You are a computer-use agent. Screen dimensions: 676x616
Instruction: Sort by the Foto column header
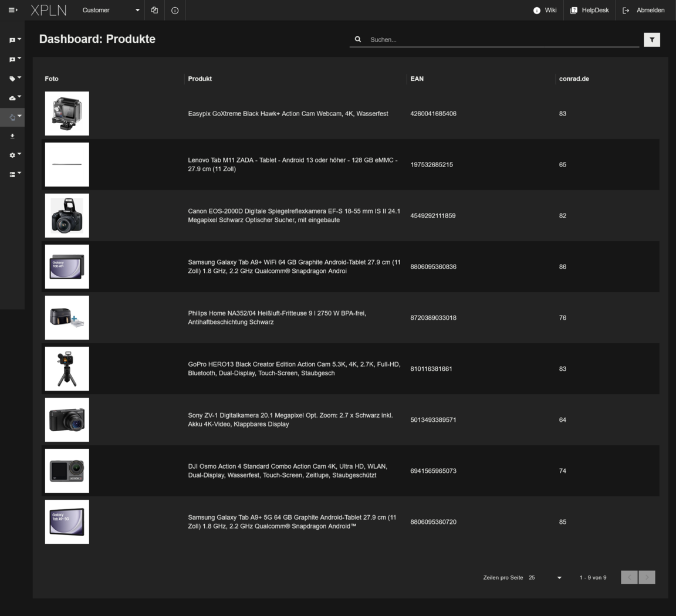click(52, 79)
